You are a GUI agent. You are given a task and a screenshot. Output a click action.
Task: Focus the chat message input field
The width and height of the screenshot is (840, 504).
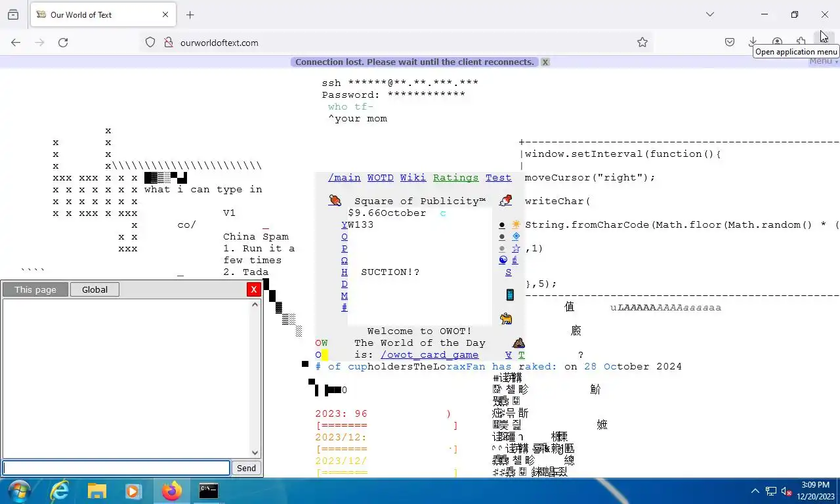click(116, 468)
